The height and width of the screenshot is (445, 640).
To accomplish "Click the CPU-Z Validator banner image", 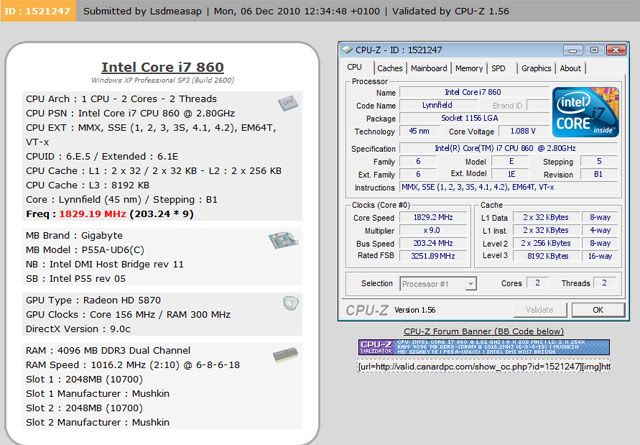I will [484, 347].
